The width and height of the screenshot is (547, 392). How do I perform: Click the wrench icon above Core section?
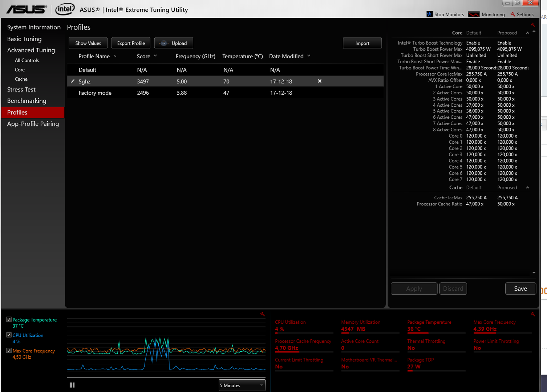[532, 25]
